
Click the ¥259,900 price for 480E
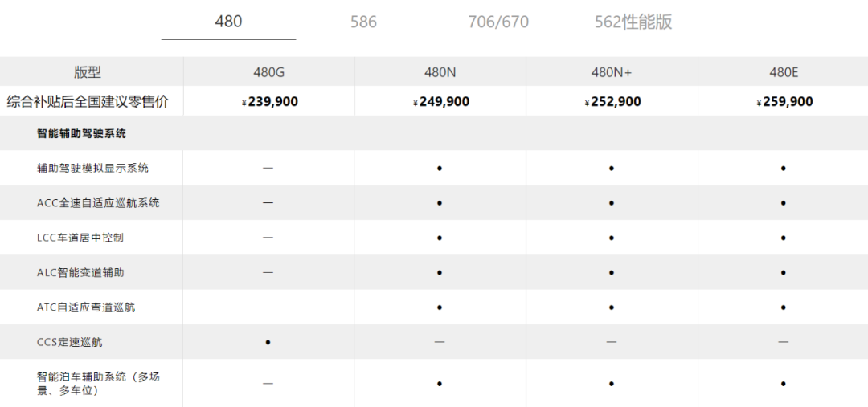click(x=784, y=102)
